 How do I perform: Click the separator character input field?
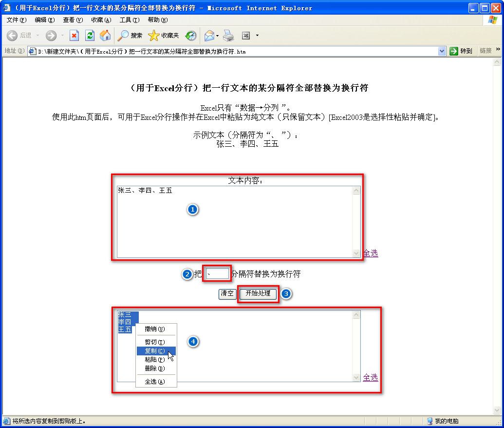point(217,274)
